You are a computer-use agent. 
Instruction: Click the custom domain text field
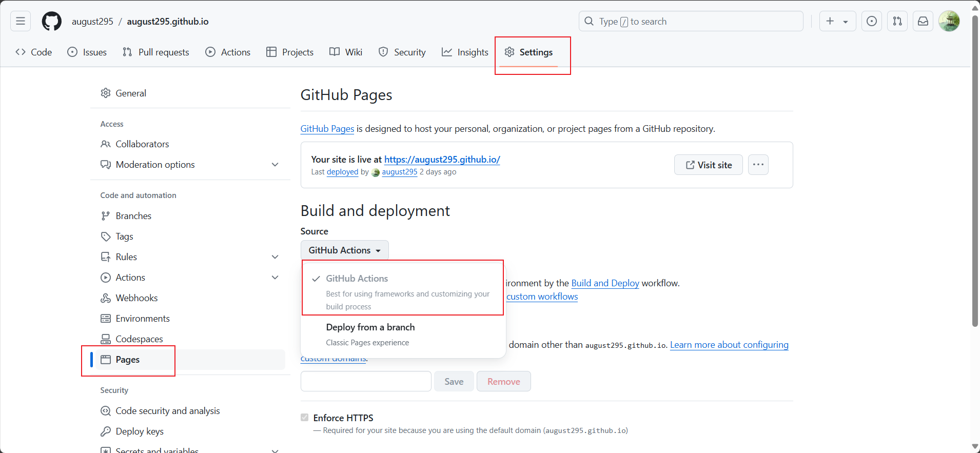click(366, 381)
